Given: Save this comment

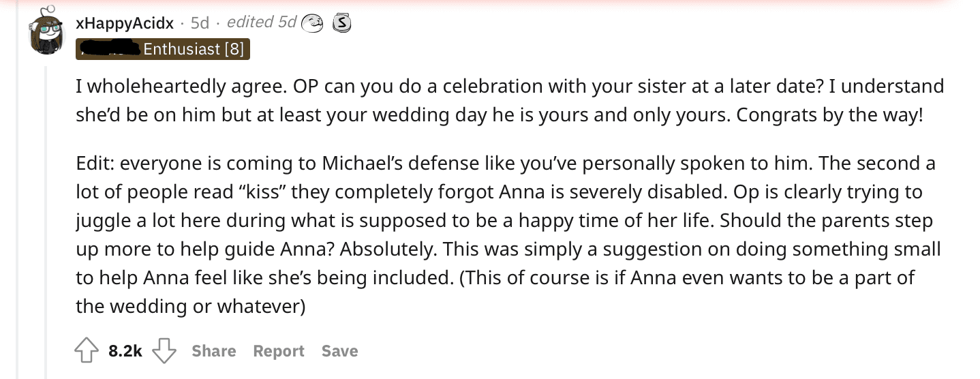Looking at the screenshot, I should tap(339, 351).
